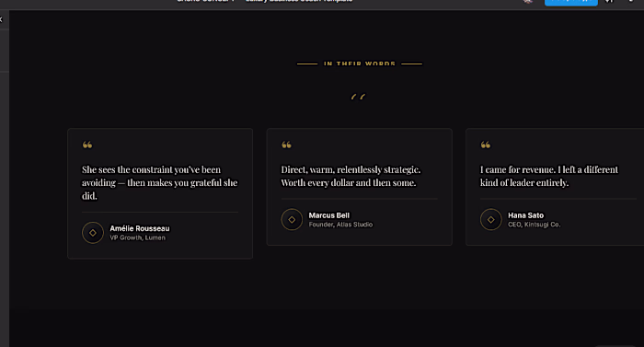Click Marcus Bell's diamond avatar icon

pyautogui.click(x=292, y=220)
